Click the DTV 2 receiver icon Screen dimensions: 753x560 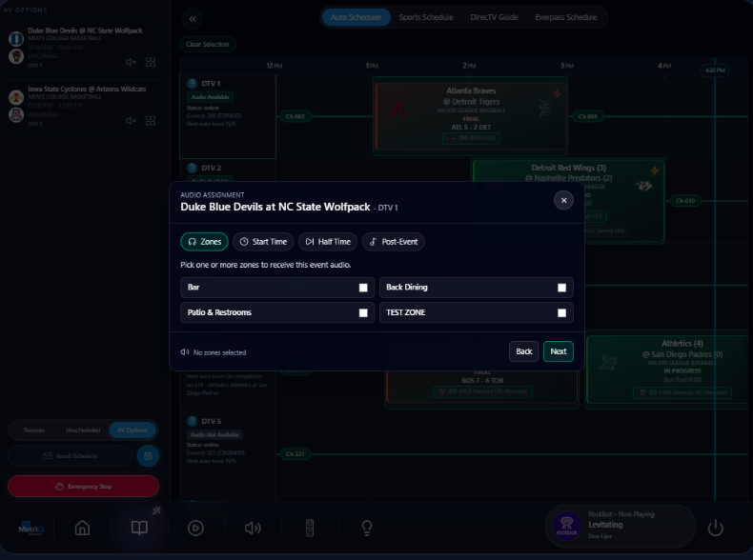pos(193,168)
